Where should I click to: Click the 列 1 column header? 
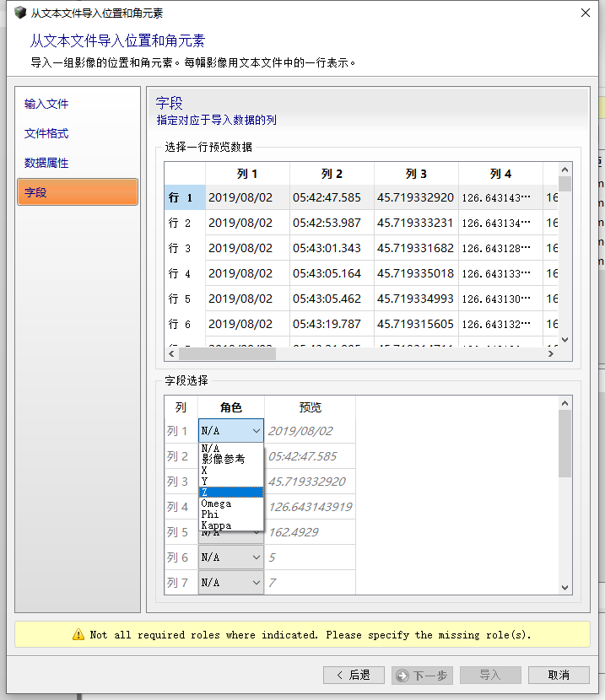247,174
